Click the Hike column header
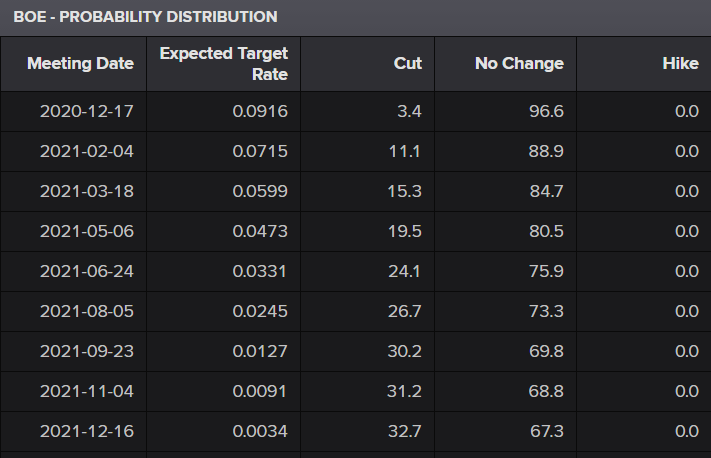 pos(644,64)
